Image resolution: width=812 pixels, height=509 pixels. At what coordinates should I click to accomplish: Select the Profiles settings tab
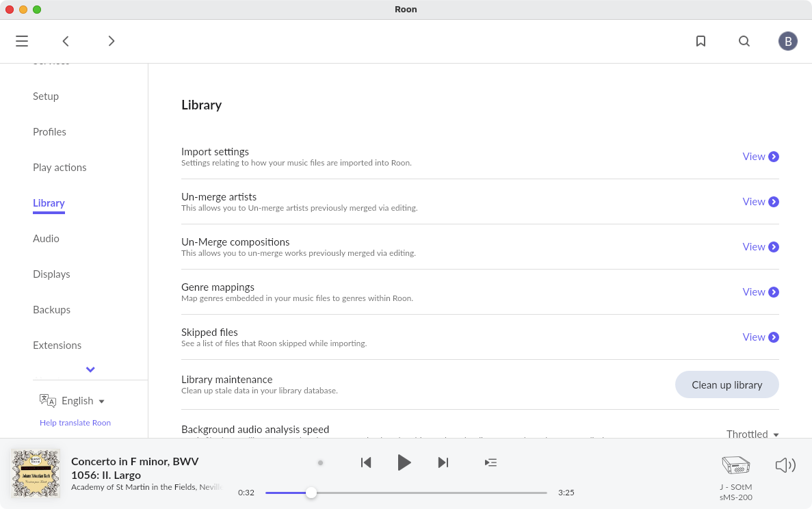[x=49, y=131]
